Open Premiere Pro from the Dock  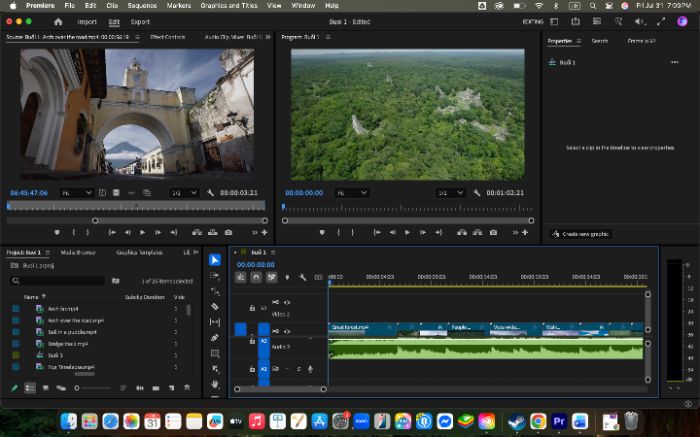click(559, 421)
